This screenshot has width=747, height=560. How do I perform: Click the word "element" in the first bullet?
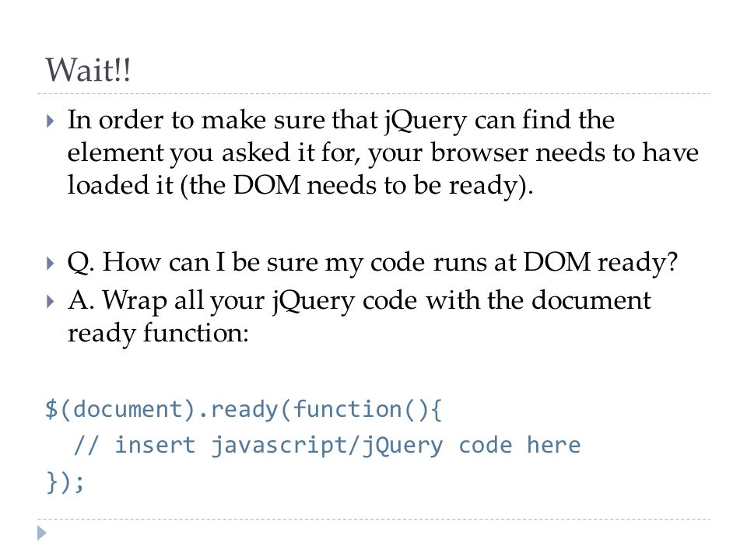[115, 153]
